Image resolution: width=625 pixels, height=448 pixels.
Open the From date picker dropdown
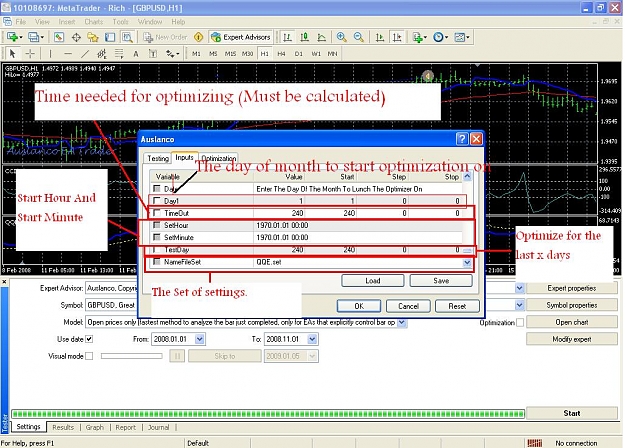click(200, 339)
